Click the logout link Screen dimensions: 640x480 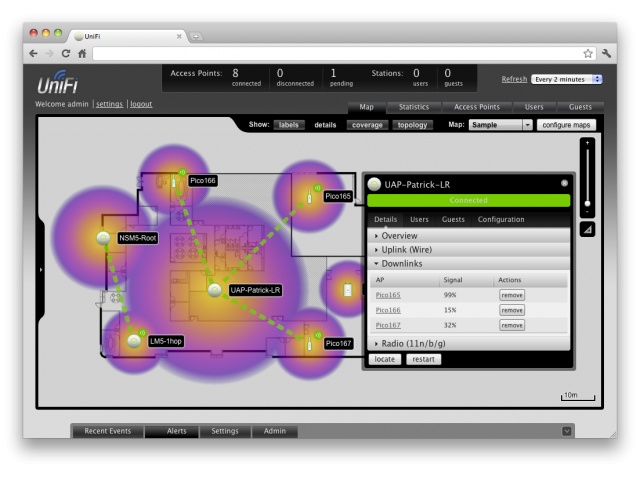[x=141, y=104]
